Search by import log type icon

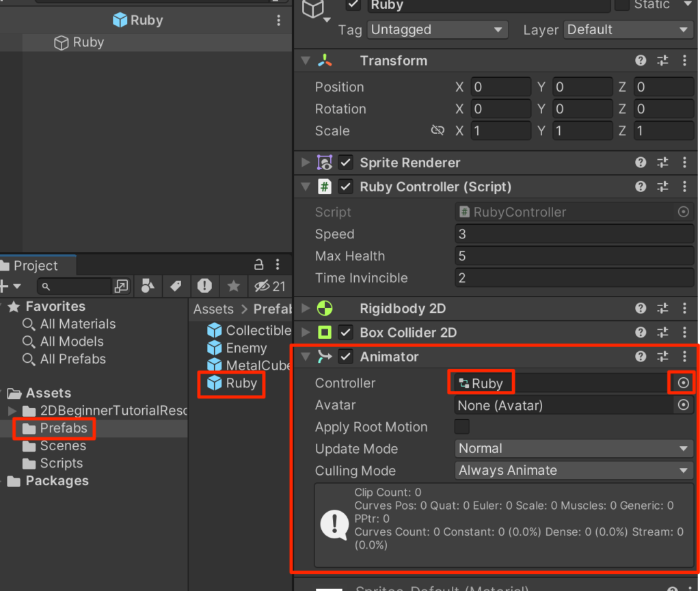204,286
